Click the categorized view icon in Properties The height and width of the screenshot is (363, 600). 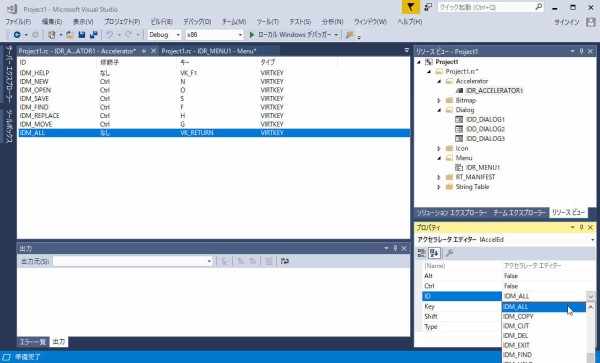click(422, 253)
